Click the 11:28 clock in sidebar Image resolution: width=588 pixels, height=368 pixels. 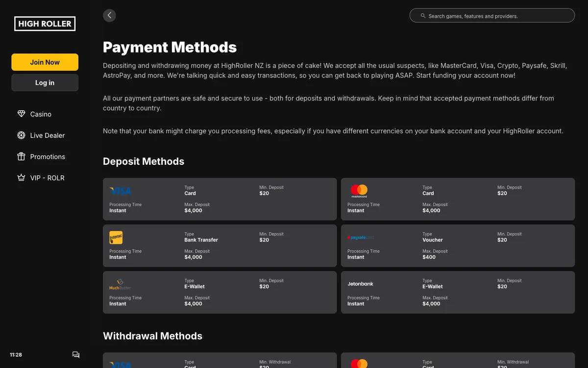[16, 355]
